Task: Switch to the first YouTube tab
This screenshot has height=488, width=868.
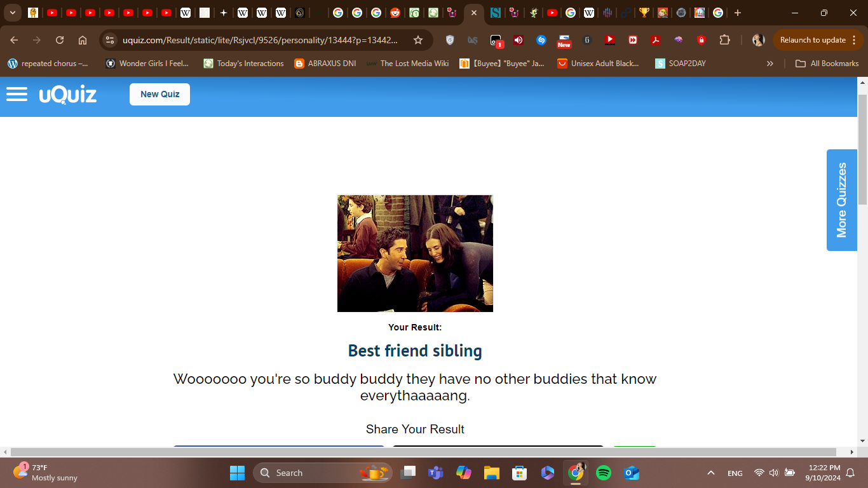Action: point(52,13)
